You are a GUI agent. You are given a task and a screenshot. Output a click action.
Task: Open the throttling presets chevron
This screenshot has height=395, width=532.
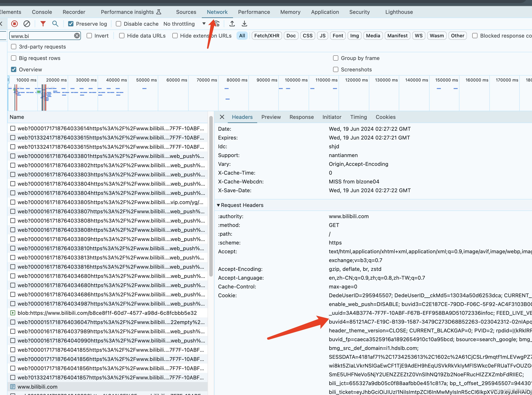(x=204, y=24)
